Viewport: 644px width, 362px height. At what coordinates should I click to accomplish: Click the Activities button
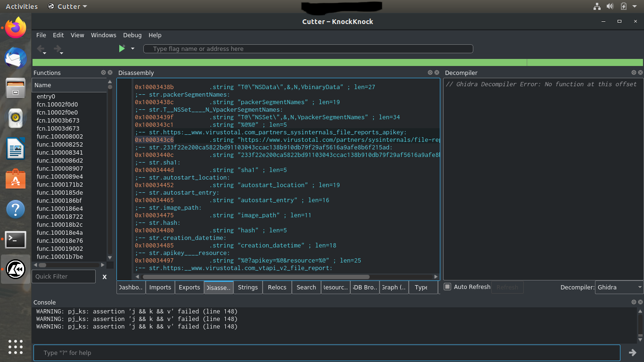tap(22, 7)
